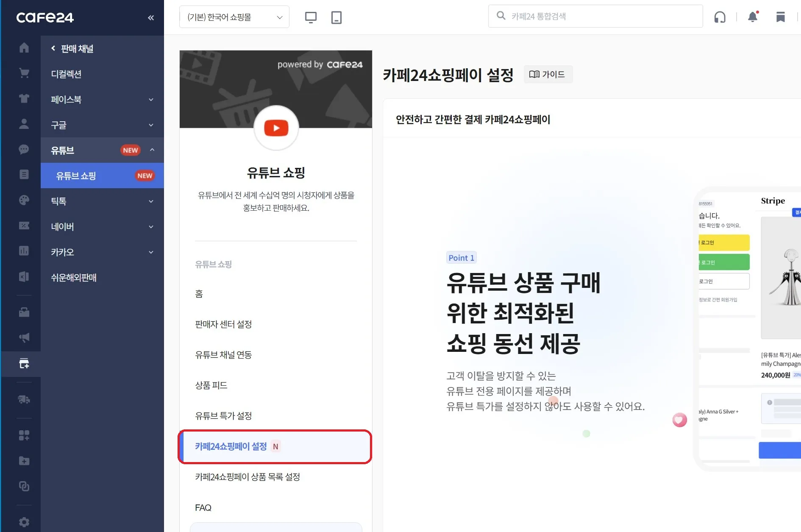Click the red YouTube logo
This screenshot has width=801, height=532.
(x=276, y=128)
